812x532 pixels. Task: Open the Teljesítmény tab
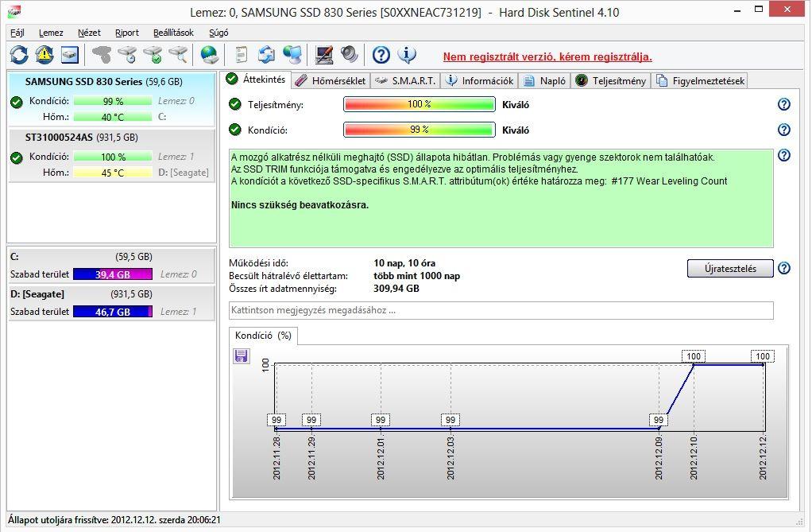click(611, 81)
